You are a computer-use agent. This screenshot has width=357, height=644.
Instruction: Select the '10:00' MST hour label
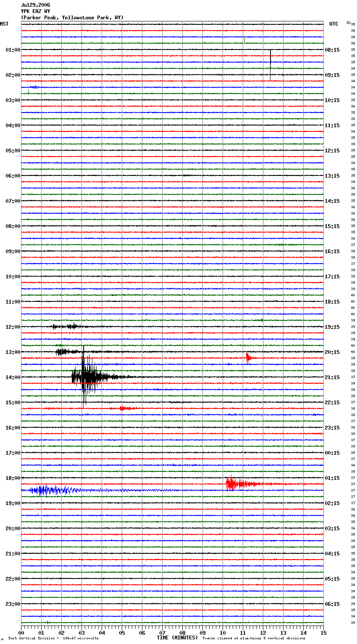click(x=13, y=277)
